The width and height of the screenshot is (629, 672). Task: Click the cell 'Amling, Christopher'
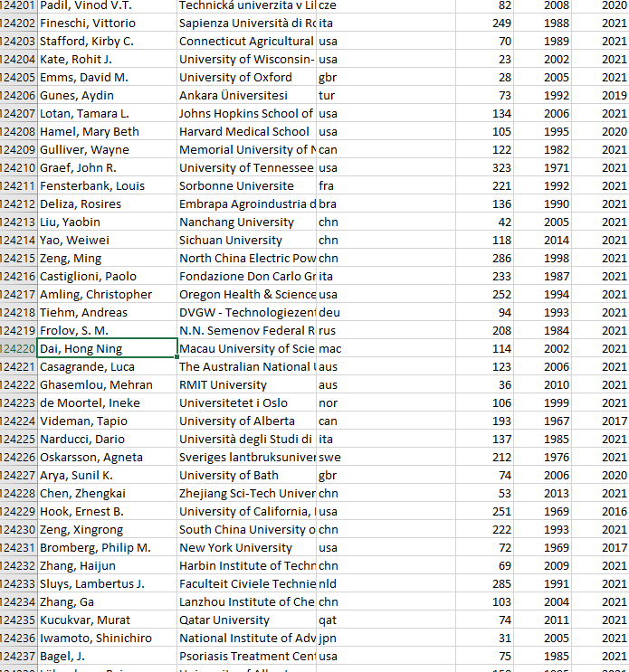[107, 295]
